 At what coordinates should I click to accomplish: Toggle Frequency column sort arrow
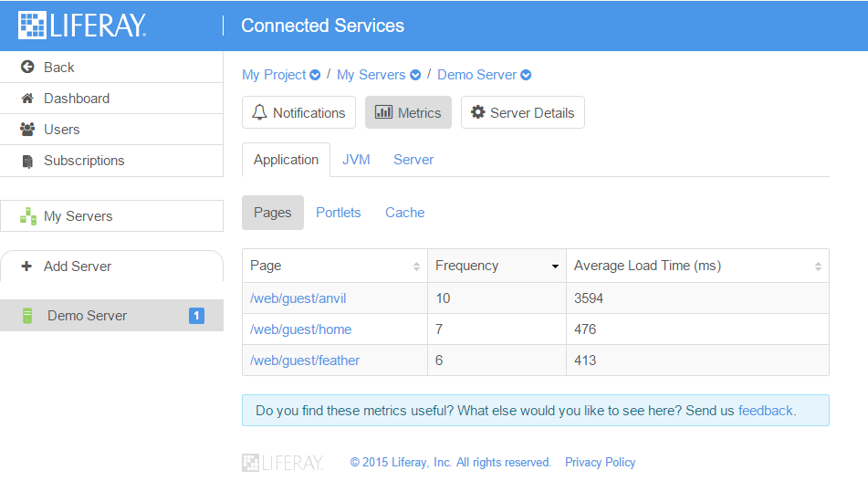click(x=555, y=267)
